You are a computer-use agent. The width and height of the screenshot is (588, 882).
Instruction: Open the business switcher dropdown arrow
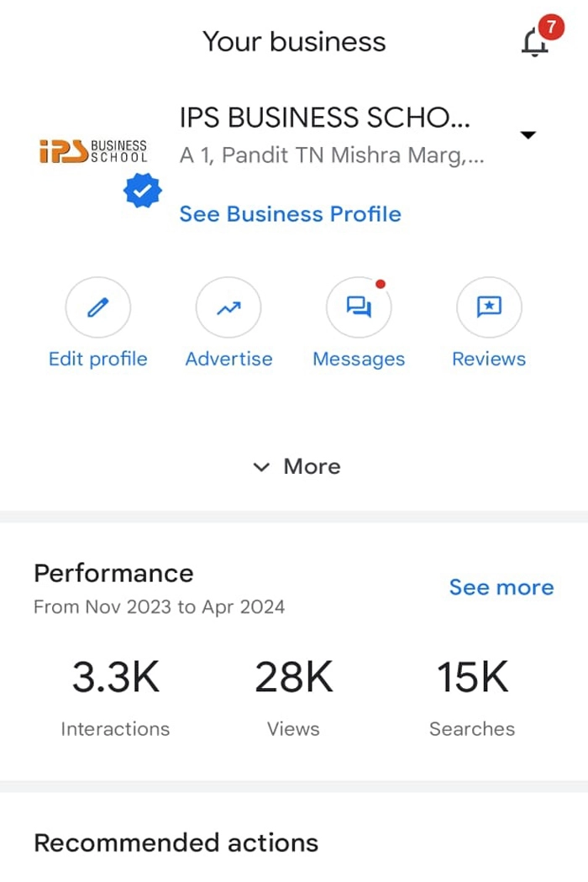tap(529, 134)
